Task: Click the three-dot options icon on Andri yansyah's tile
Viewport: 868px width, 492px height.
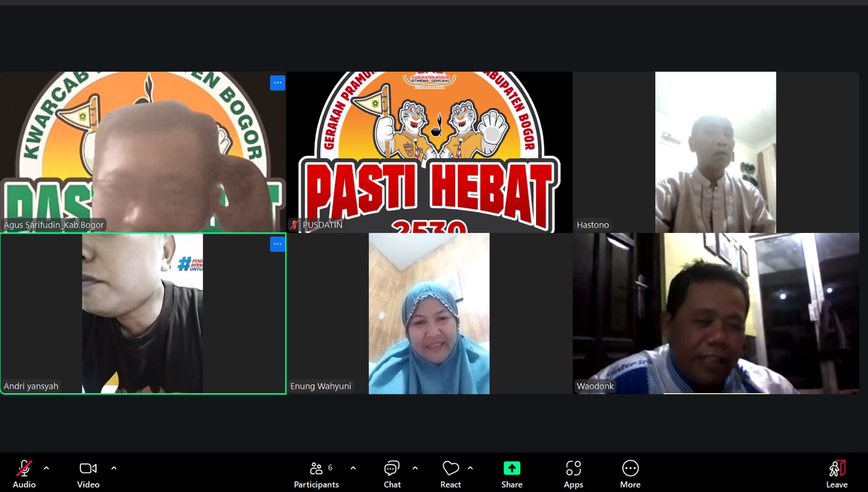Action: (x=277, y=244)
